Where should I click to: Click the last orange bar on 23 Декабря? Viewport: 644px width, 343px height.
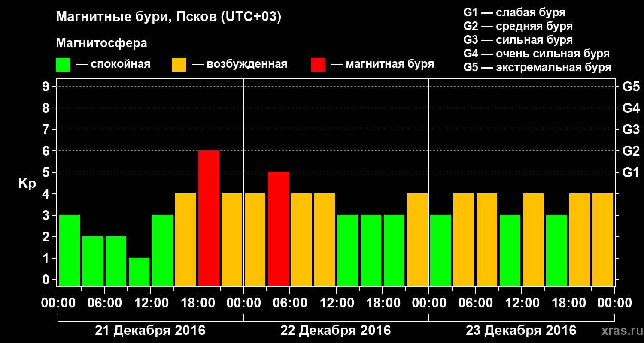[x=603, y=240]
